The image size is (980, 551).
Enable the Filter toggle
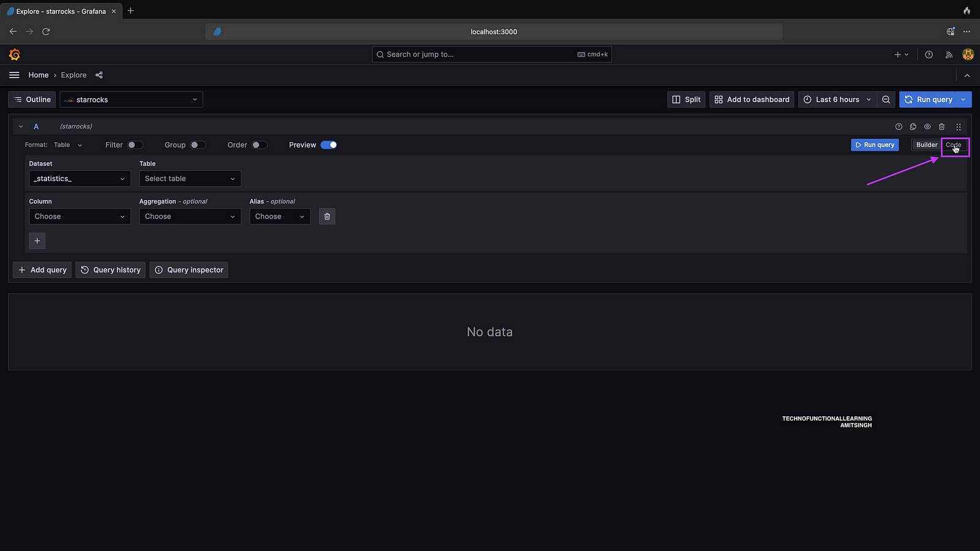tap(135, 145)
